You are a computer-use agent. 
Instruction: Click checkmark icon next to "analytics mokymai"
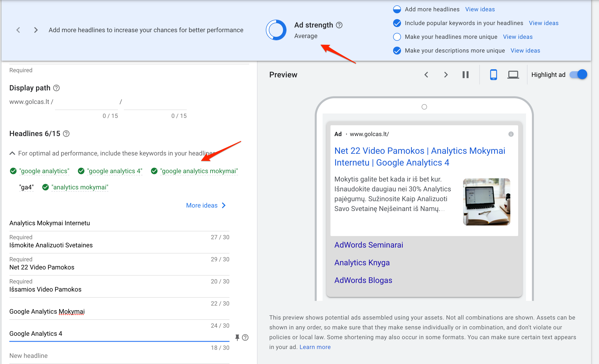(x=45, y=187)
